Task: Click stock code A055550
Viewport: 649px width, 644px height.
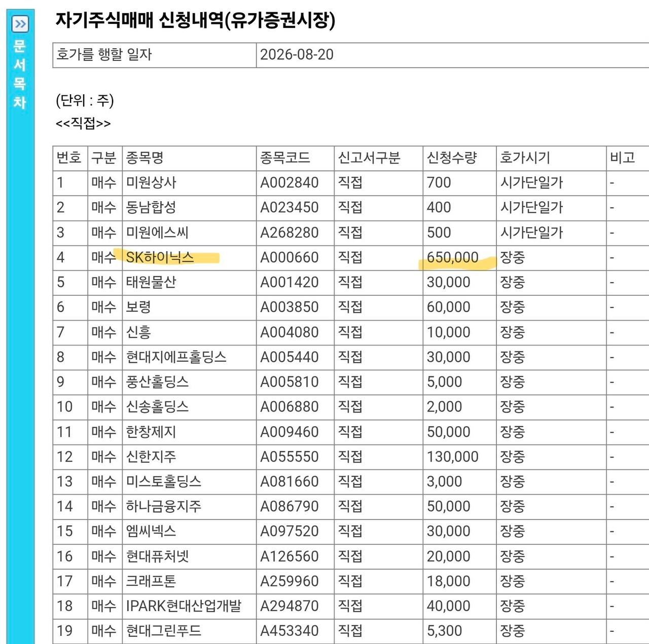Action: click(290, 457)
